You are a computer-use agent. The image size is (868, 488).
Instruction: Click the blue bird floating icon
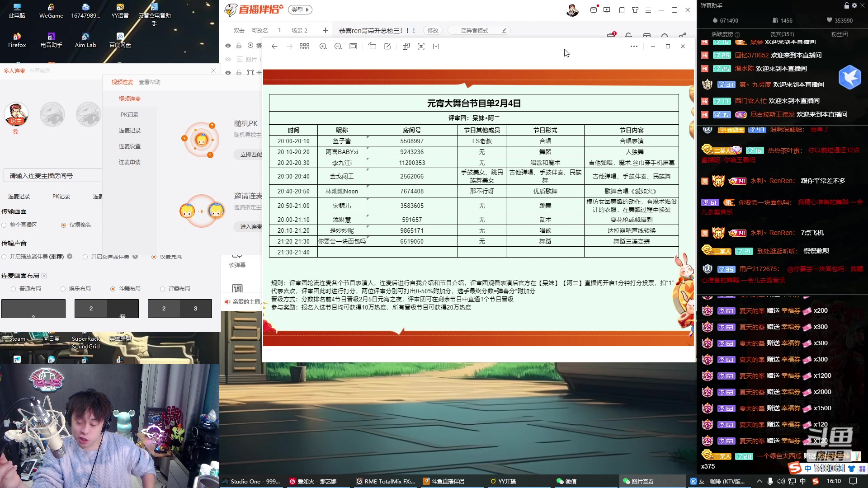(850, 77)
